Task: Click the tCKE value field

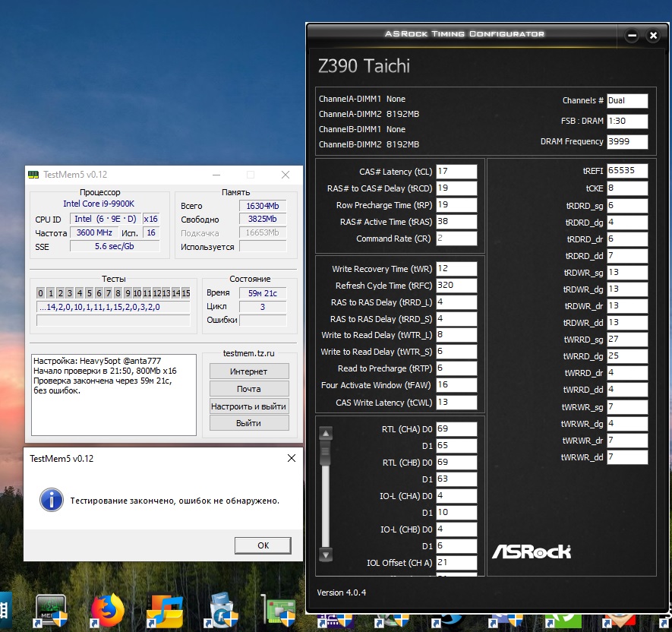Action: [627, 188]
